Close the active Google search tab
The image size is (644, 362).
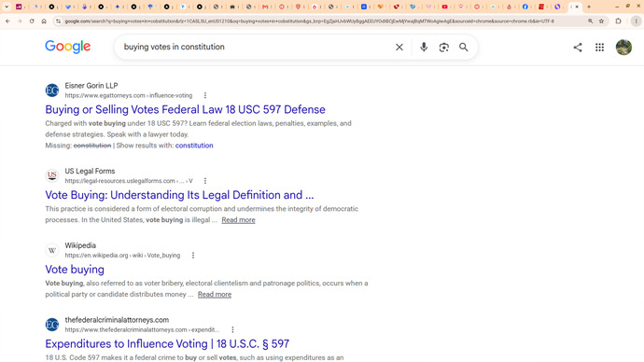[577, 7]
